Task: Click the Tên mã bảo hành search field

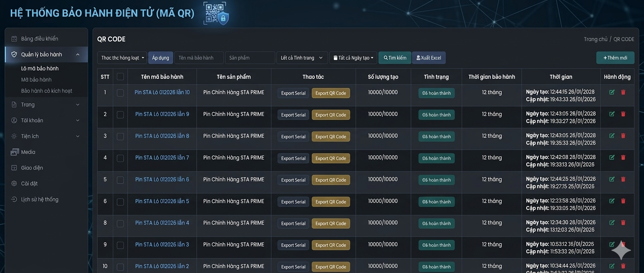Action: coord(199,58)
